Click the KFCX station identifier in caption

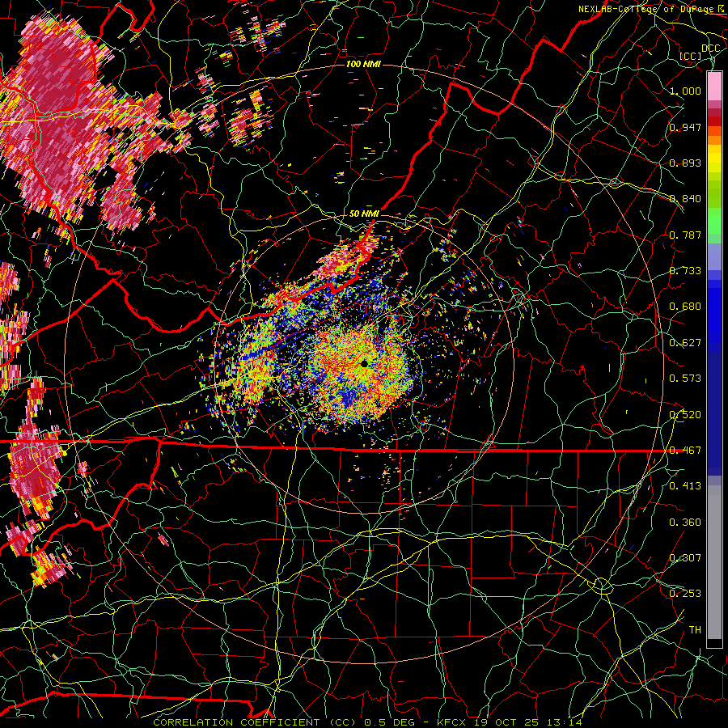click(453, 722)
